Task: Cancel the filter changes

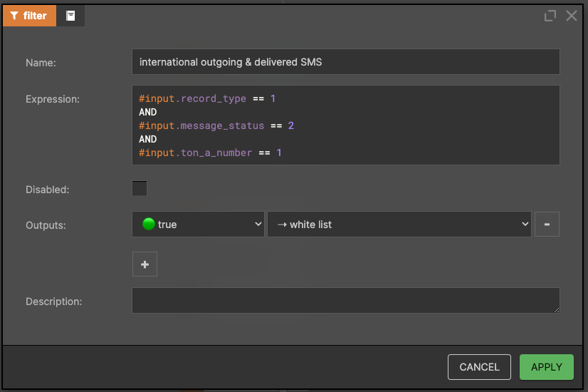Action: click(479, 367)
